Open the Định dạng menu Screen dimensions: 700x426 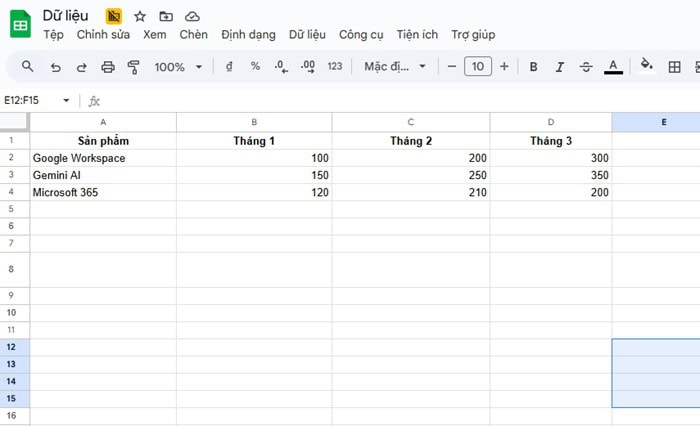pos(248,34)
